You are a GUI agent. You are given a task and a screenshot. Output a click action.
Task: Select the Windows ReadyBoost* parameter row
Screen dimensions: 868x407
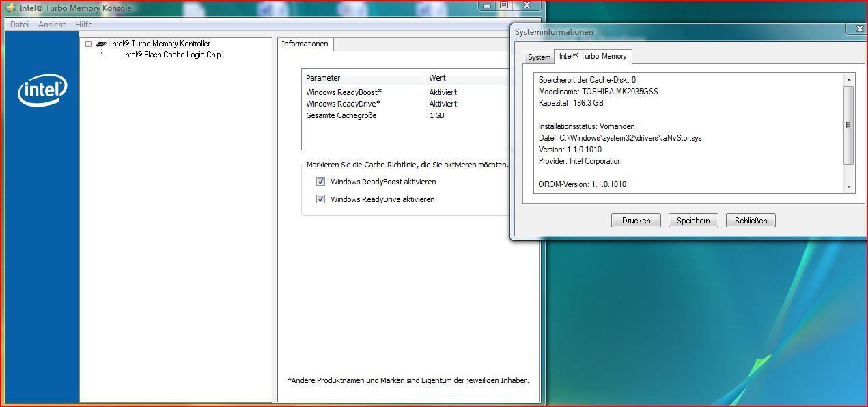click(406, 92)
